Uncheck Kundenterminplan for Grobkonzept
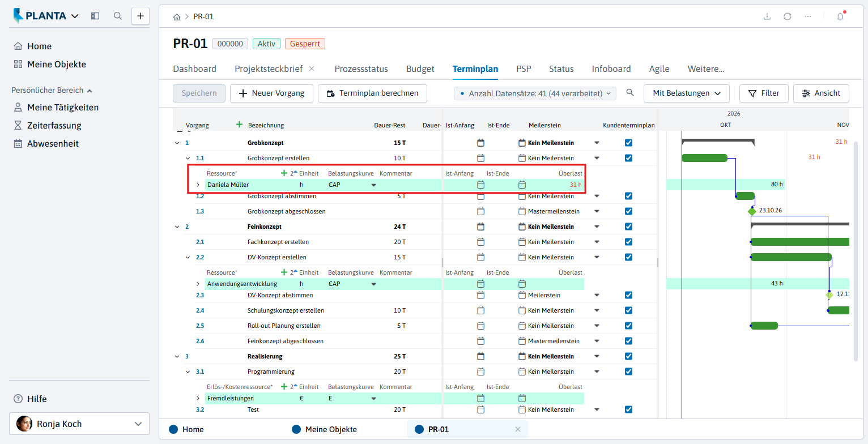This screenshot has width=868, height=444. [x=628, y=143]
